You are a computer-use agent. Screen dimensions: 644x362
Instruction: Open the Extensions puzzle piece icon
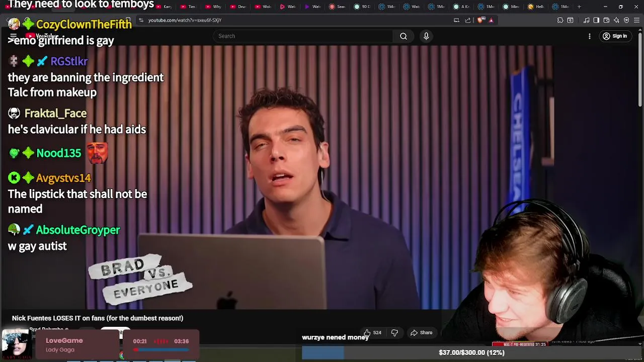click(x=560, y=20)
